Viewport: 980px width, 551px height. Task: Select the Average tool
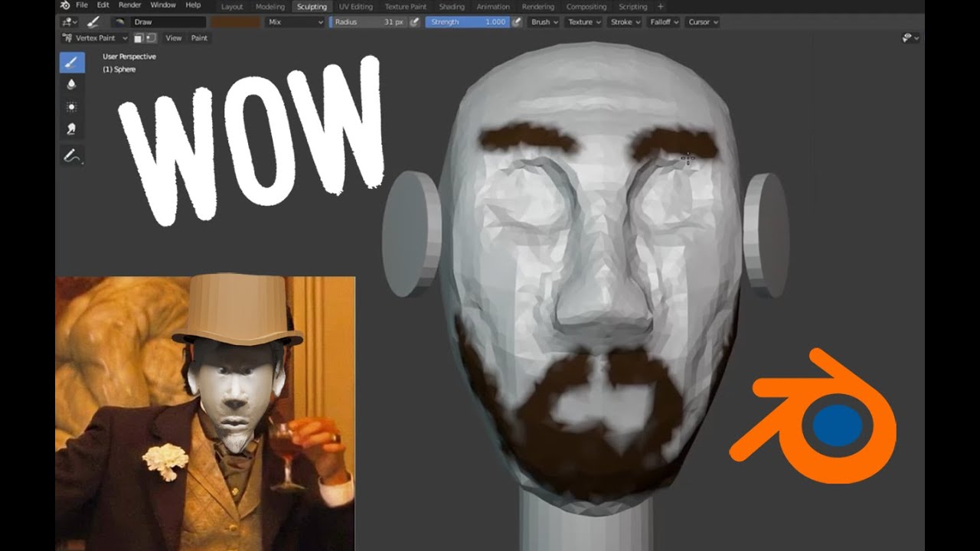click(x=72, y=107)
